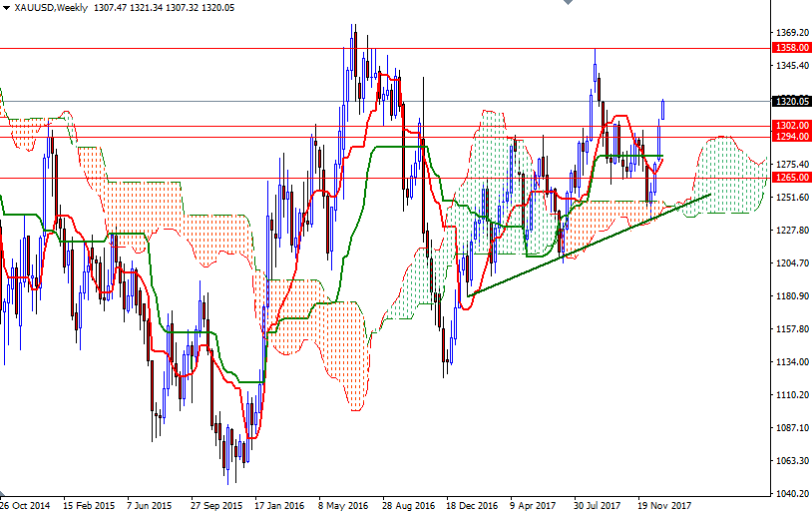
Task: Select the red 1358.00 price label
Action: coord(789,47)
